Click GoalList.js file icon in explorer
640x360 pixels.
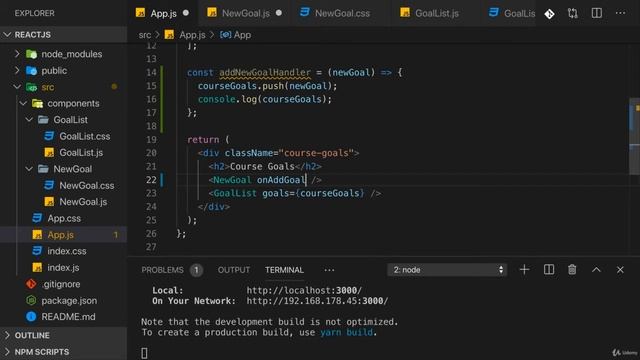tap(49, 153)
